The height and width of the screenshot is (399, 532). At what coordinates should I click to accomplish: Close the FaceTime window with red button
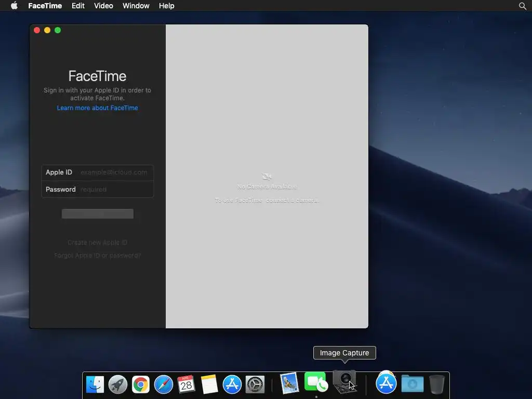point(37,30)
